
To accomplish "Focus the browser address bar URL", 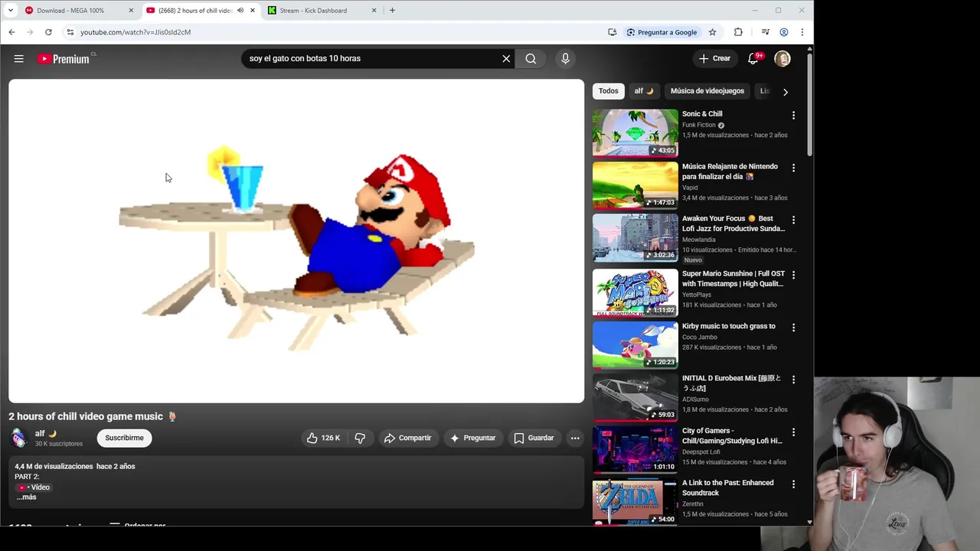I will [136, 32].
